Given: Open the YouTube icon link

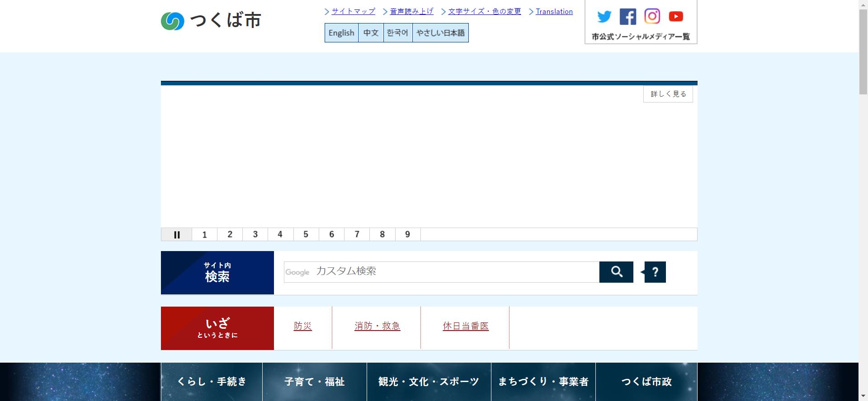Looking at the screenshot, I should 676,17.
